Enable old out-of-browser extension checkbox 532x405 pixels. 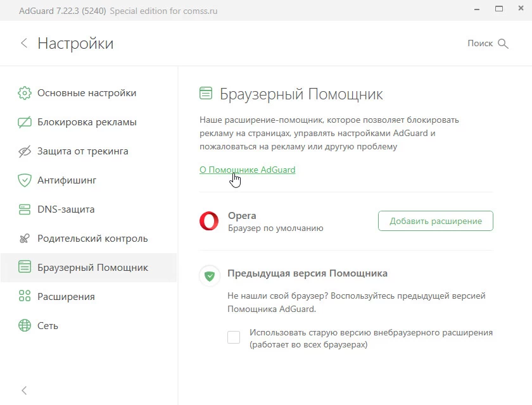[234, 337]
